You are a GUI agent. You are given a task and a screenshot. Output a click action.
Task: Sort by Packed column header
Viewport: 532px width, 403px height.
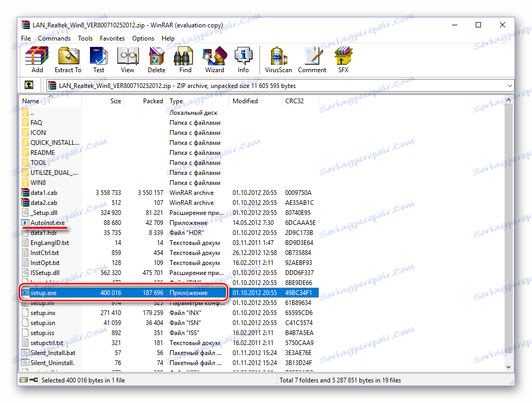(x=145, y=101)
